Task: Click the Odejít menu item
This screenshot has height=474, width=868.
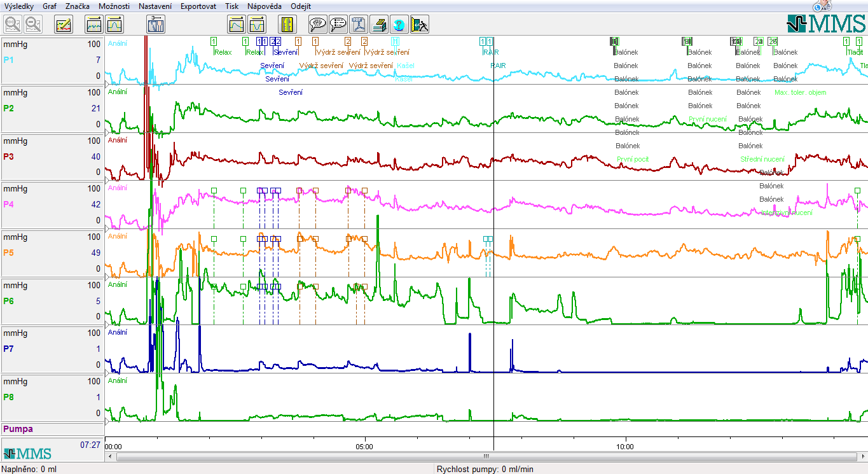Action: click(x=301, y=6)
